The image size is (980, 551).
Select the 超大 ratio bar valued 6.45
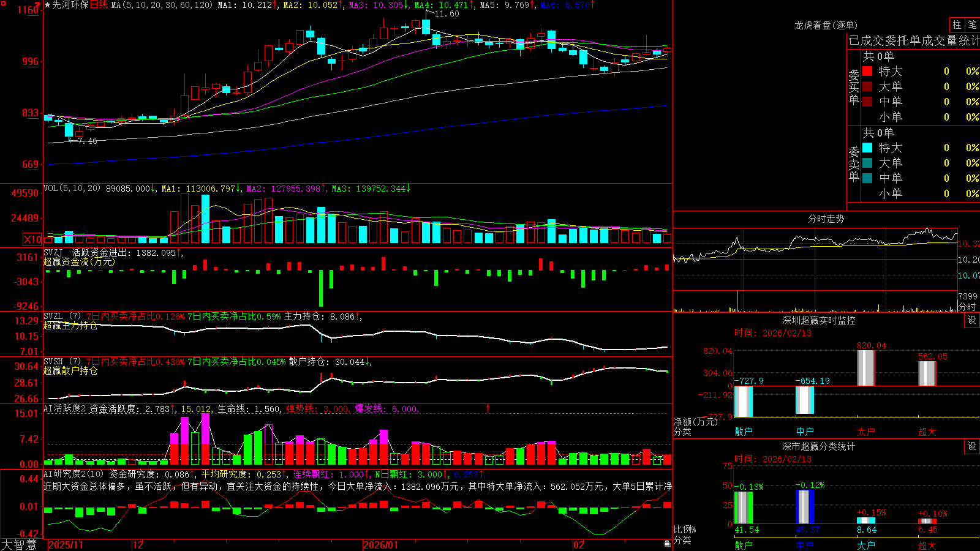tap(927, 522)
